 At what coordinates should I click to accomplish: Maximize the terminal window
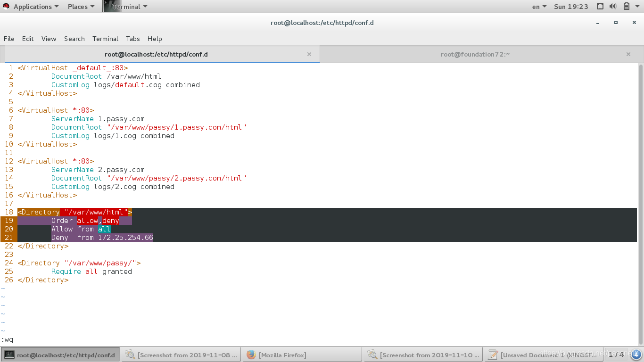point(616,23)
